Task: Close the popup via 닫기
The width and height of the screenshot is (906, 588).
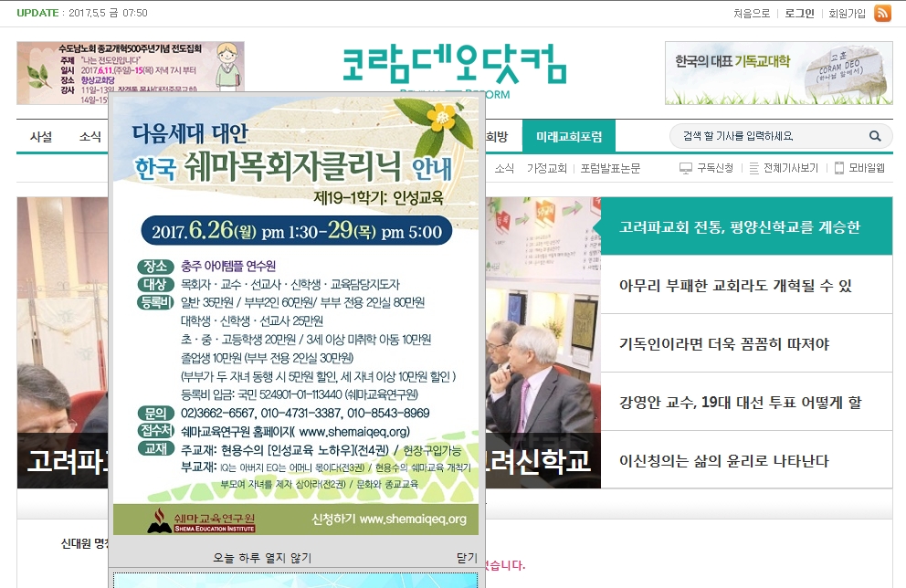Action: 468,555
